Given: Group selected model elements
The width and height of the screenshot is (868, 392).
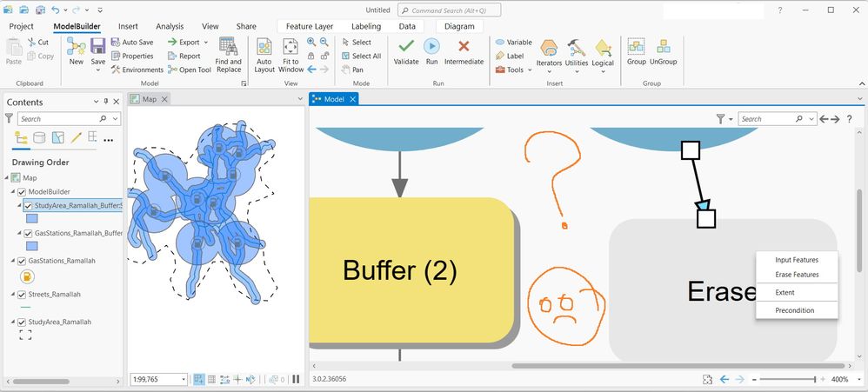Looking at the screenshot, I should pos(636,51).
